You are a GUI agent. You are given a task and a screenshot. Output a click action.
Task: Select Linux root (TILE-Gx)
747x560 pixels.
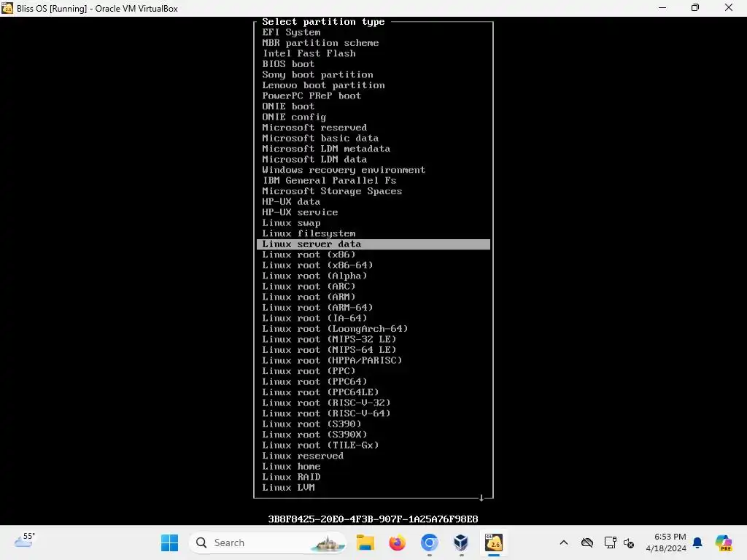(320, 446)
